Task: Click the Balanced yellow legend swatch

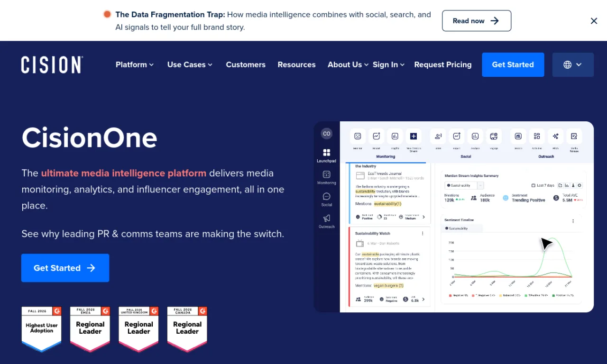Action: pos(500,295)
